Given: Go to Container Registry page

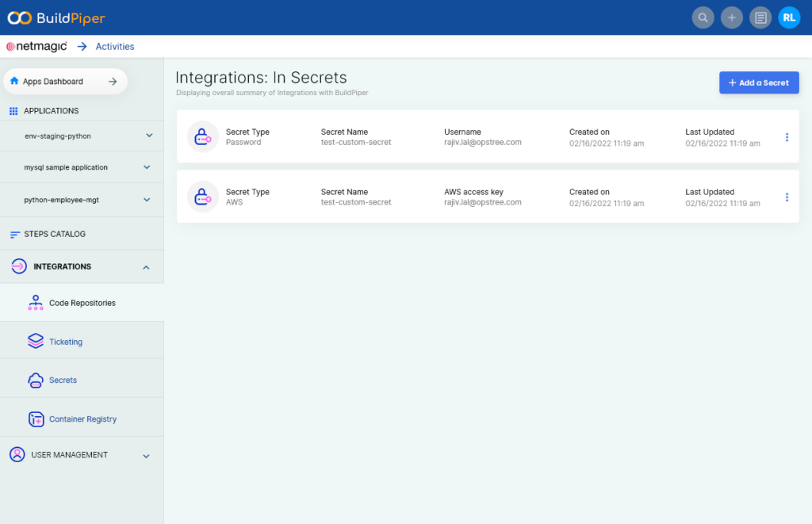Looking at the screenshot, I should coord(82,419).
